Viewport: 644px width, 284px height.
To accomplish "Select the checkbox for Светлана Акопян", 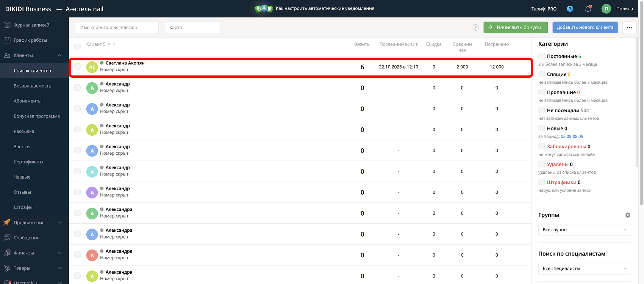I will coord(77,66).
